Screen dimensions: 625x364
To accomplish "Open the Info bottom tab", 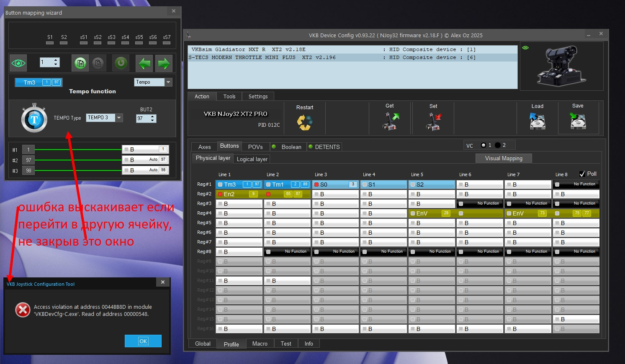I will coord(309,343).
